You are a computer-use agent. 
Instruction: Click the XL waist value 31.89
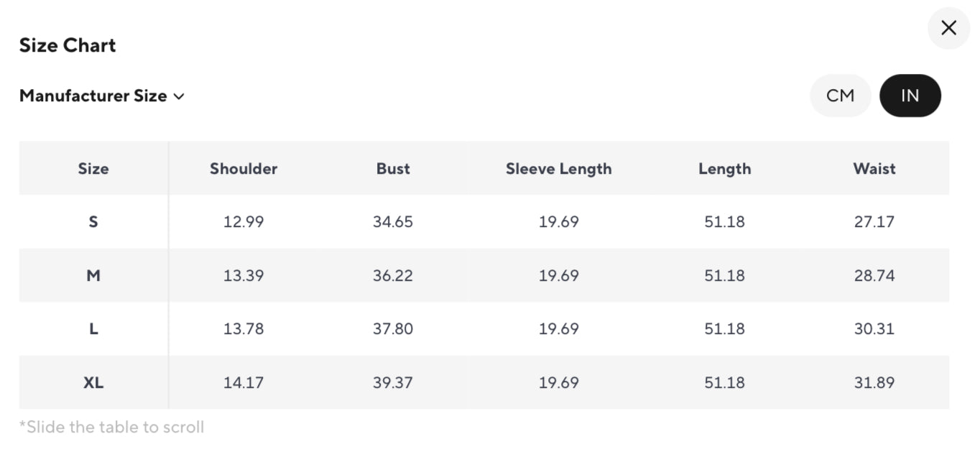click(874, 383)
